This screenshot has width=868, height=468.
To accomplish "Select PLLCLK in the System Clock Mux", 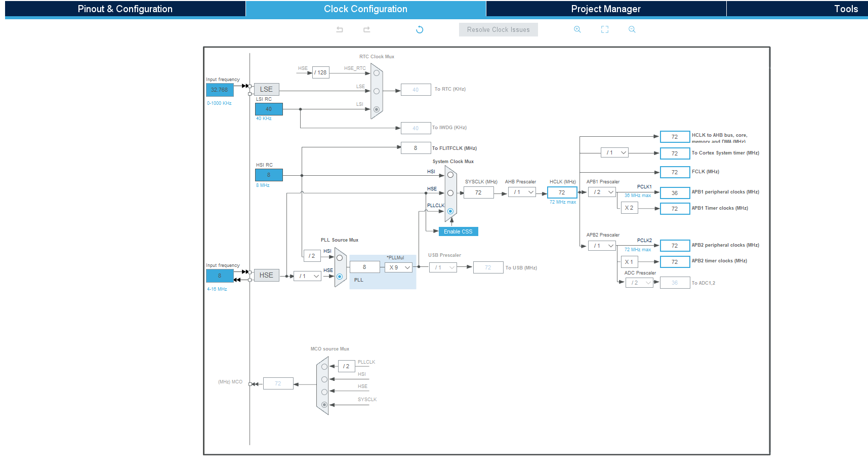I will point(449,211).
